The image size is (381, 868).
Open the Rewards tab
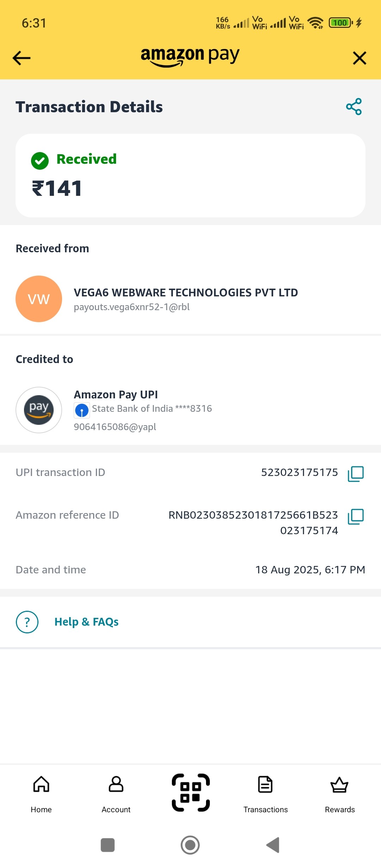tap(340, 793)
